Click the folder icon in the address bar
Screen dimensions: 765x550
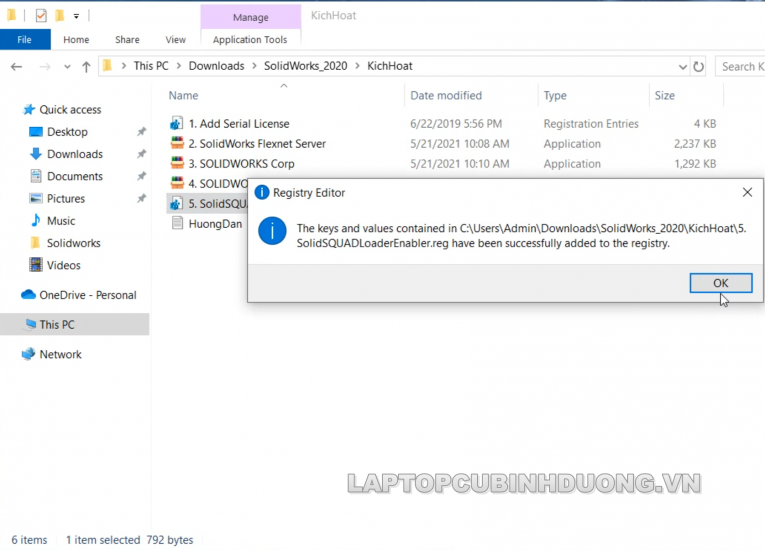(x=108, y=65)
